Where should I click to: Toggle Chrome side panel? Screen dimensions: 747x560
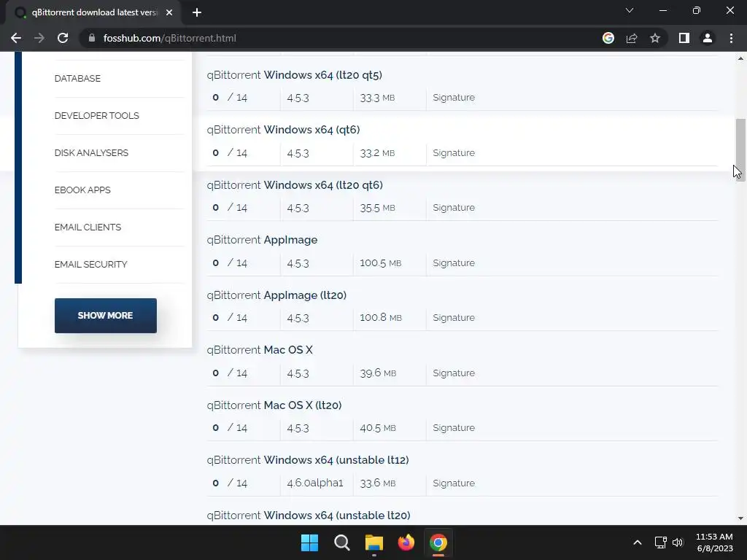click(684, 38)
